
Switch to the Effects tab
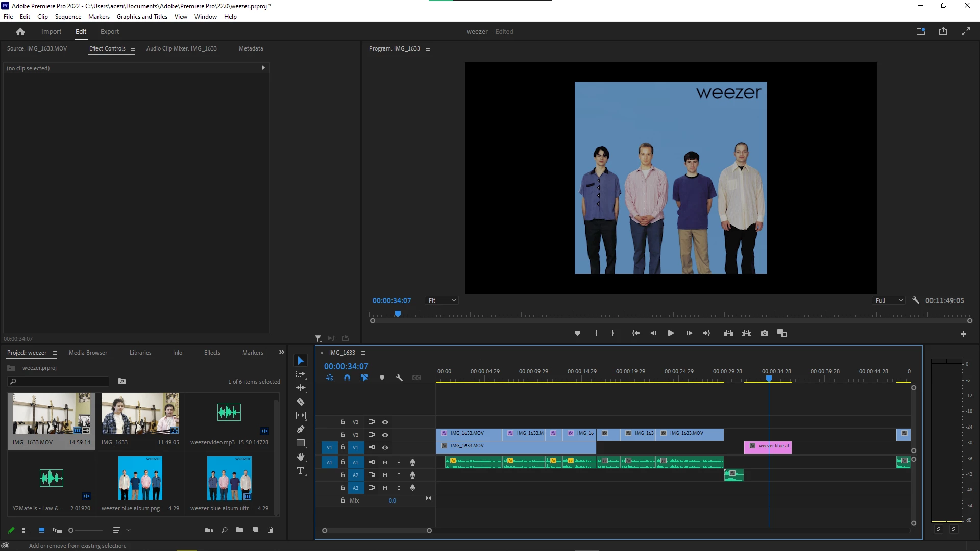click(x=212, y=353)
